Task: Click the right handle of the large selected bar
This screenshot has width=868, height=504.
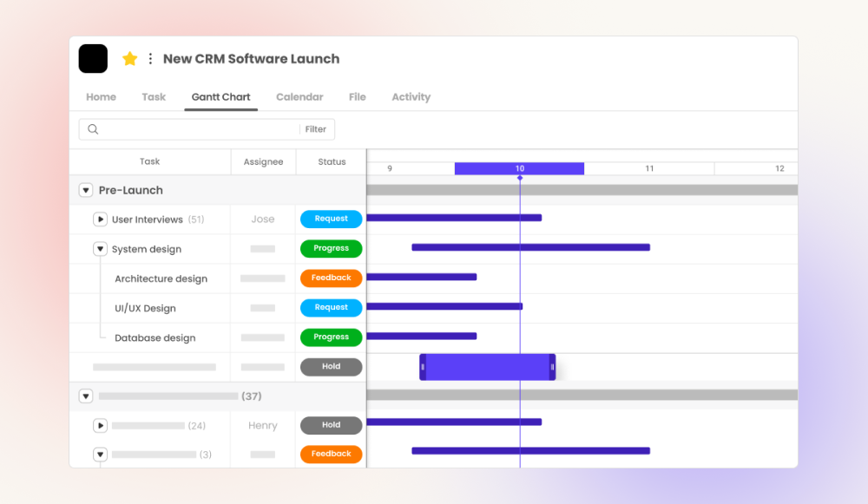Action: point(552,367)
